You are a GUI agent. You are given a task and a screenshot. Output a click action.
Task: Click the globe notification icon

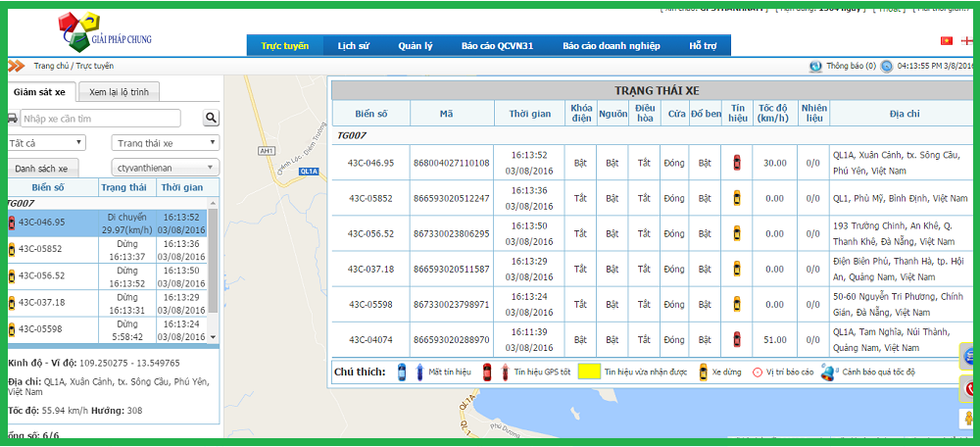815,66
